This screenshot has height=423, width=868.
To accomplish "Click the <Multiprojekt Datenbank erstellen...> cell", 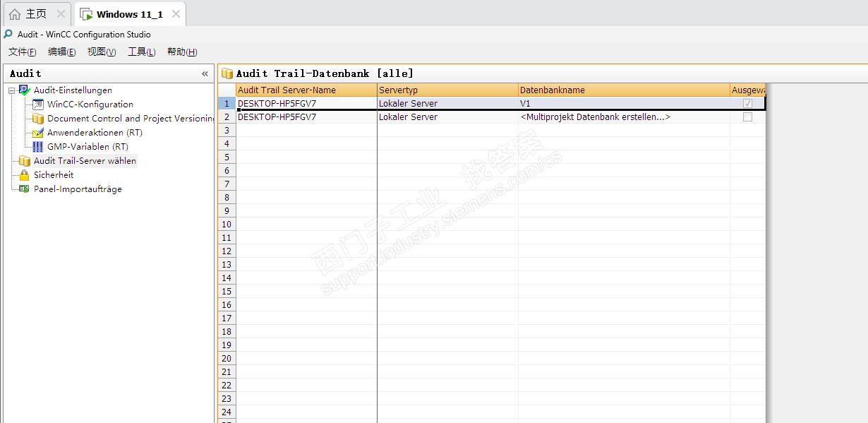I will [x=624, y=117].
